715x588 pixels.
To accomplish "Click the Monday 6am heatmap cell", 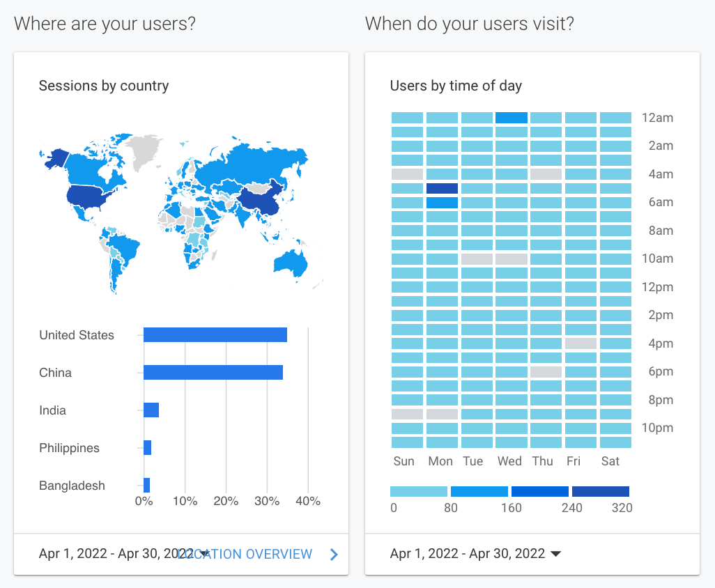I will 442,203.
